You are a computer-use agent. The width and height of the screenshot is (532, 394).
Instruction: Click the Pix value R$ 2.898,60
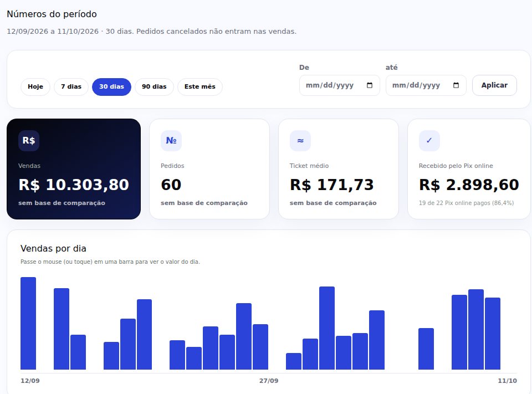(469, 185)
